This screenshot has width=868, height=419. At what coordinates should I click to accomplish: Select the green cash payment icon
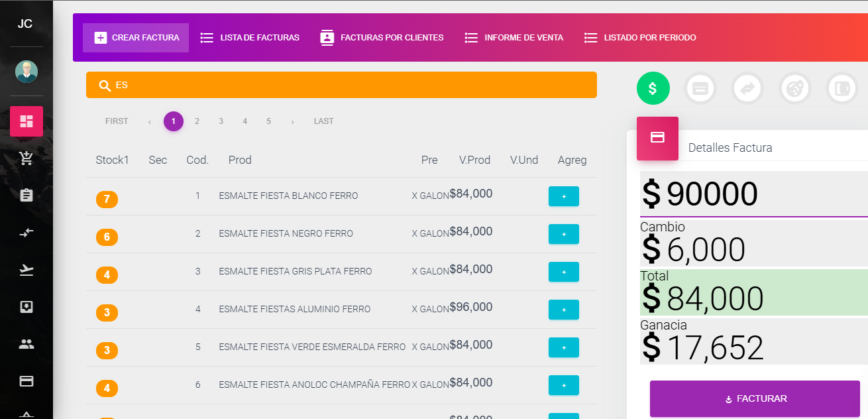tap(653, 88)
